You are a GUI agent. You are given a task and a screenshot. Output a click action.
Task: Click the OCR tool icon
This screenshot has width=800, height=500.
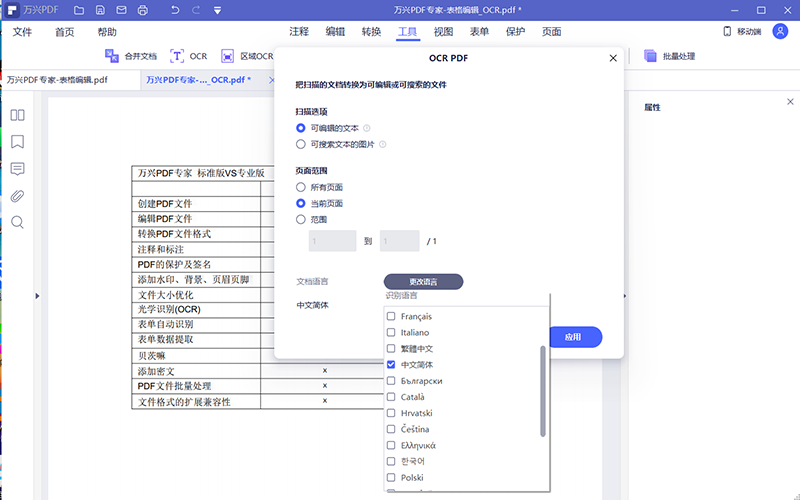177,56
